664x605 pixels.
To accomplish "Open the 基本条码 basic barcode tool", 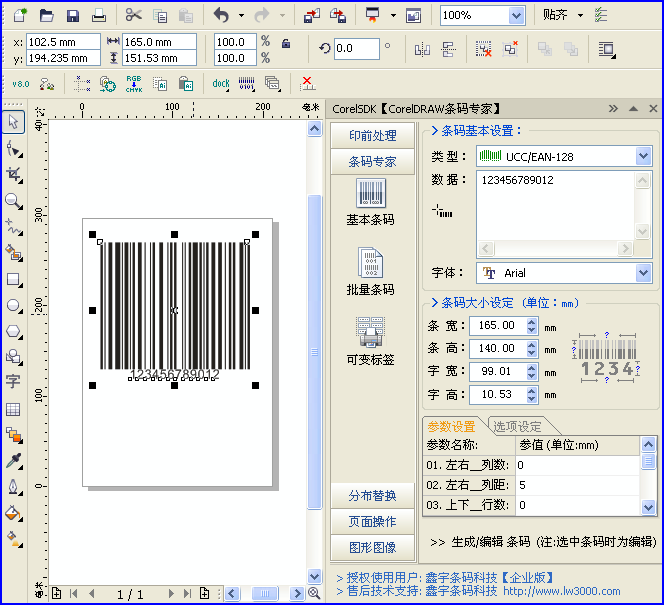I will point(371,202).
